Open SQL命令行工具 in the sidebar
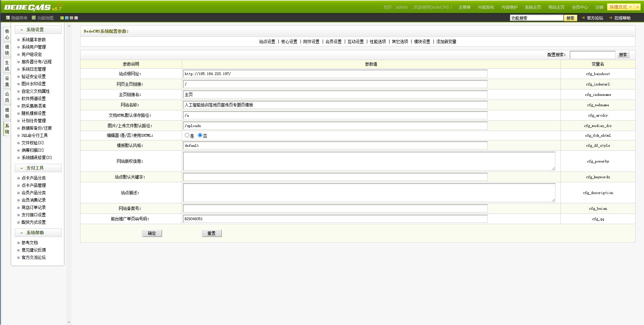The width and height of the screenshot is (644, 325). pos(35,135)
